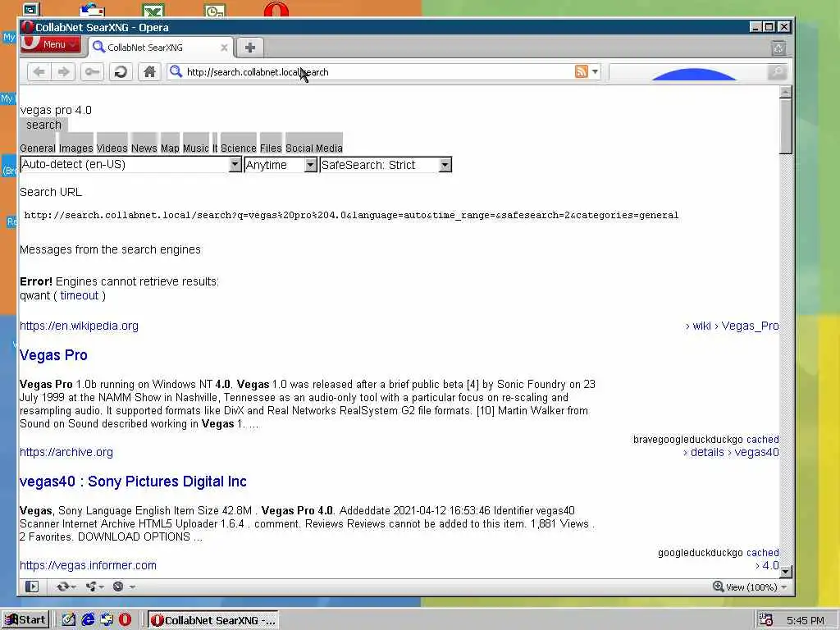Click the wiki › Vegas_Pro breadcrumb
This screenshot has height=630, width=840.
click(732, 326)
